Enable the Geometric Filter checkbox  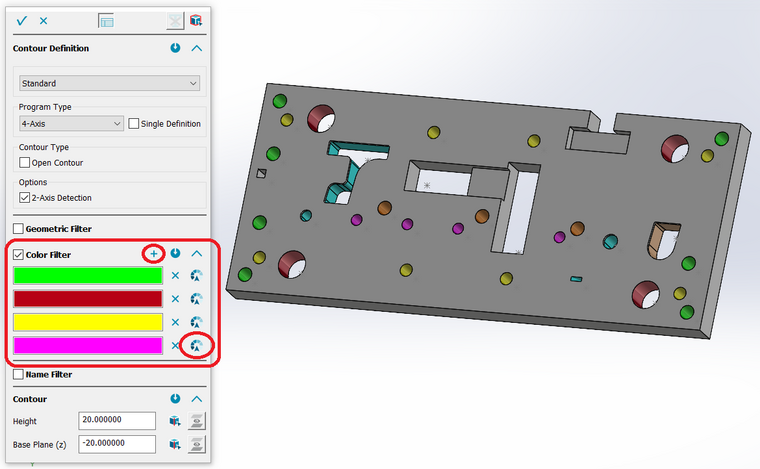click(x=18, y=229)
